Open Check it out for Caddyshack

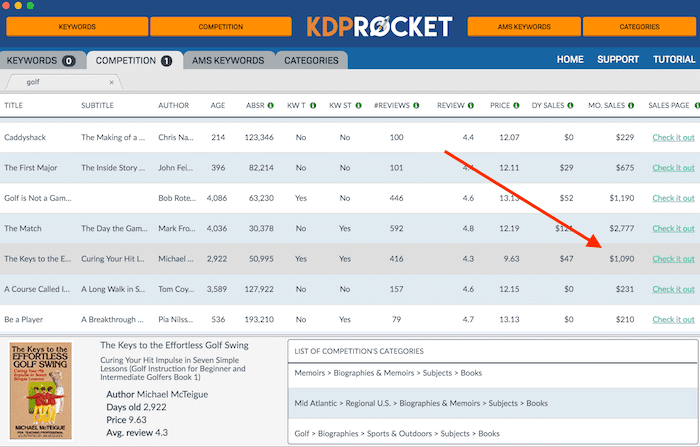[x=673, y=138]
